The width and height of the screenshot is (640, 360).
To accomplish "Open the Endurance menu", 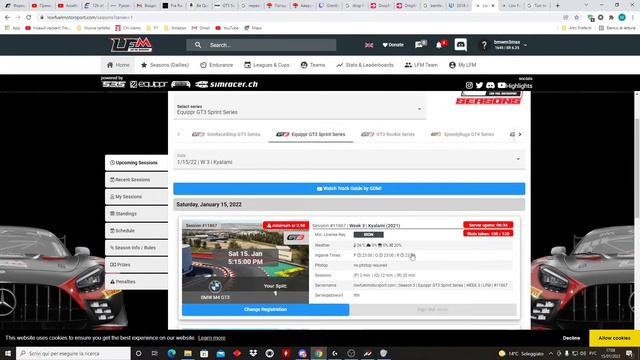I will [x=216, y=65].
